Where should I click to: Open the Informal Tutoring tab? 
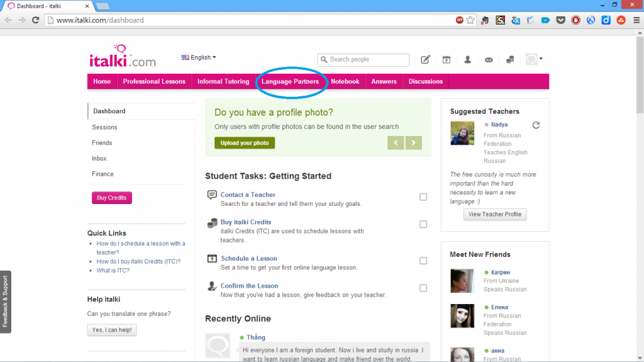tap(223, 81)
